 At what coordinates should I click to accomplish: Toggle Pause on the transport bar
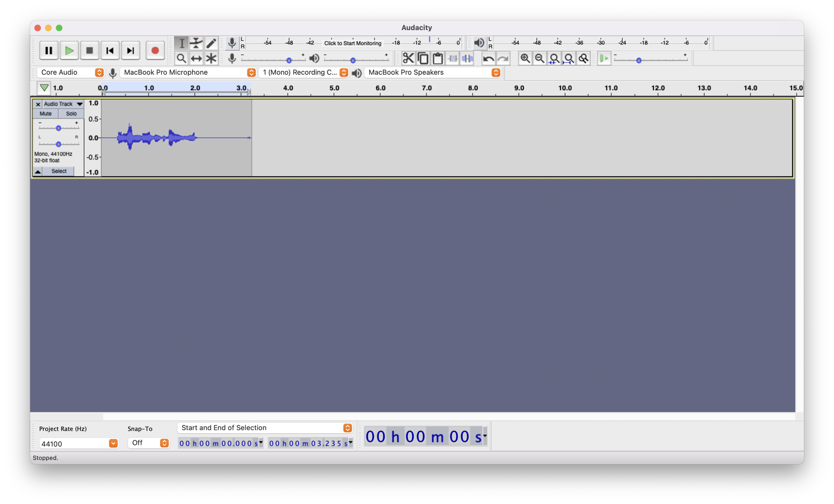pyautogui.click(x=49, y=50)
